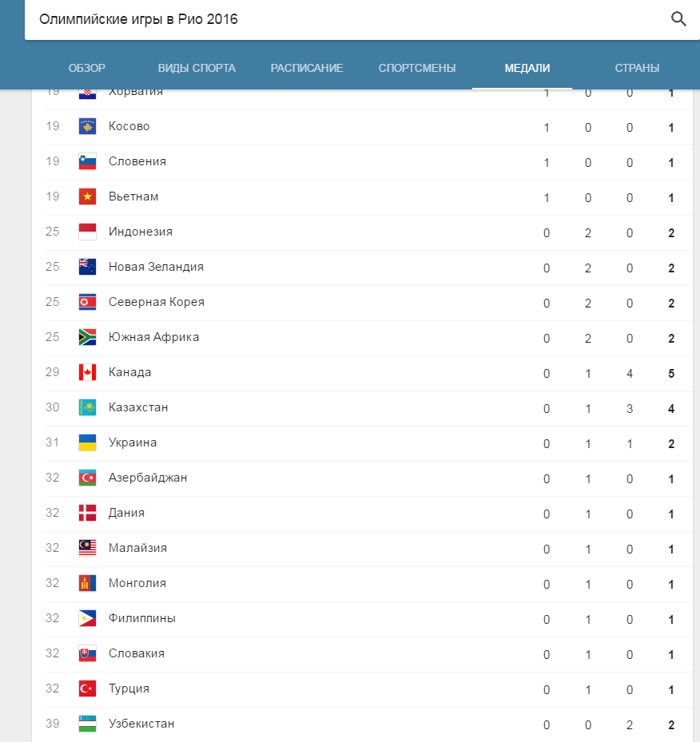The width and height of the screenshot is (700, 742).
Task: Click the Denmark flag icon
Action: [88, 513]
